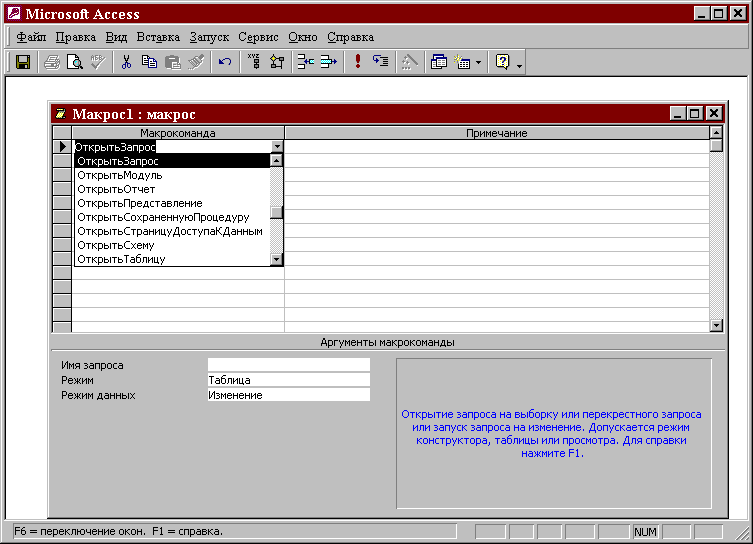Select ОткрытьОтчет in the list
Image resolution: width=753 pixels, height=544 pixels.
(173, 189)
